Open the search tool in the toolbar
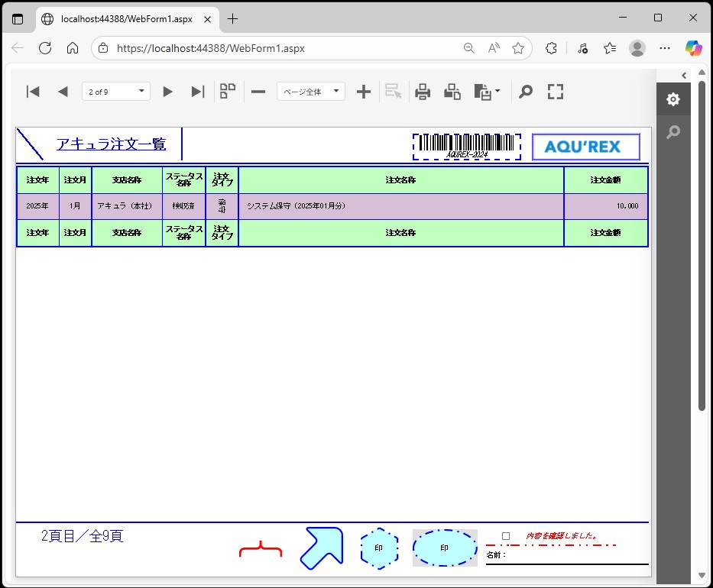 coord(526,92)
